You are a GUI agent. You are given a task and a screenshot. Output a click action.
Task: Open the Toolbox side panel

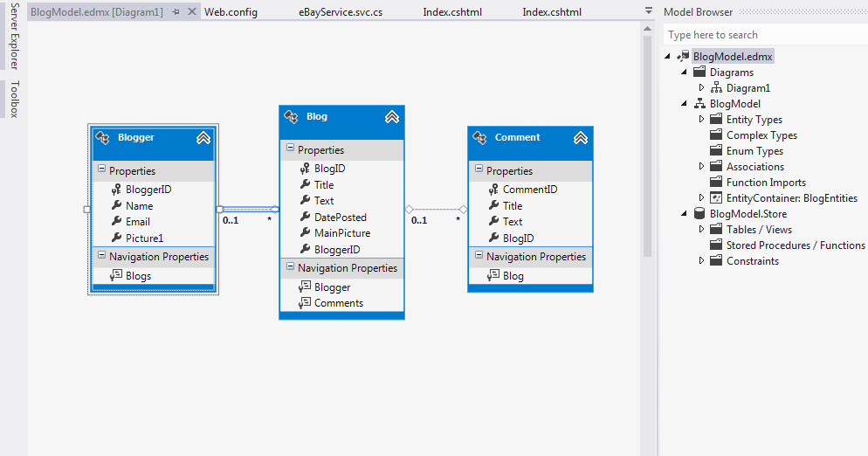click(14, 99)
